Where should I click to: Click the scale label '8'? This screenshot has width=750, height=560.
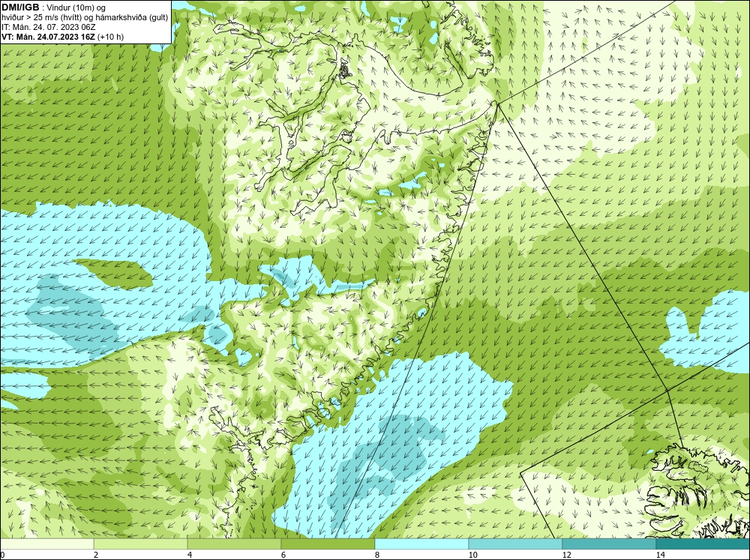point(377,555)
